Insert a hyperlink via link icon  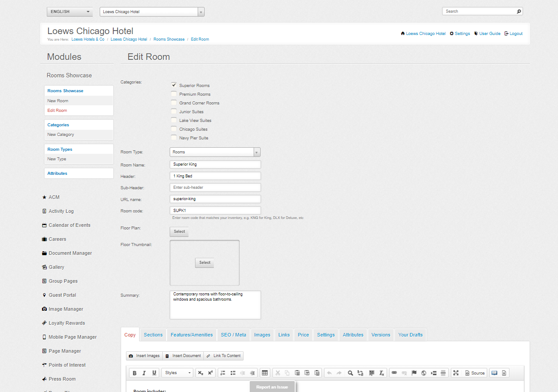(x=394, y=373)
